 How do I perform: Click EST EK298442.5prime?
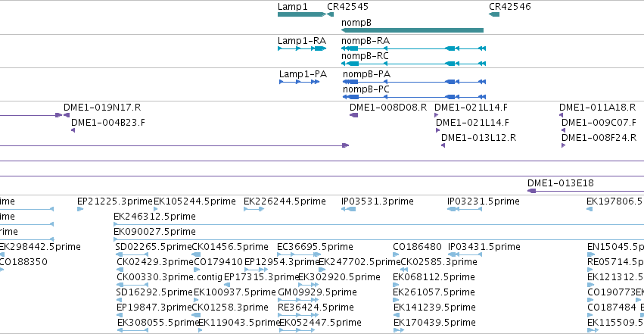pos(2,254)
